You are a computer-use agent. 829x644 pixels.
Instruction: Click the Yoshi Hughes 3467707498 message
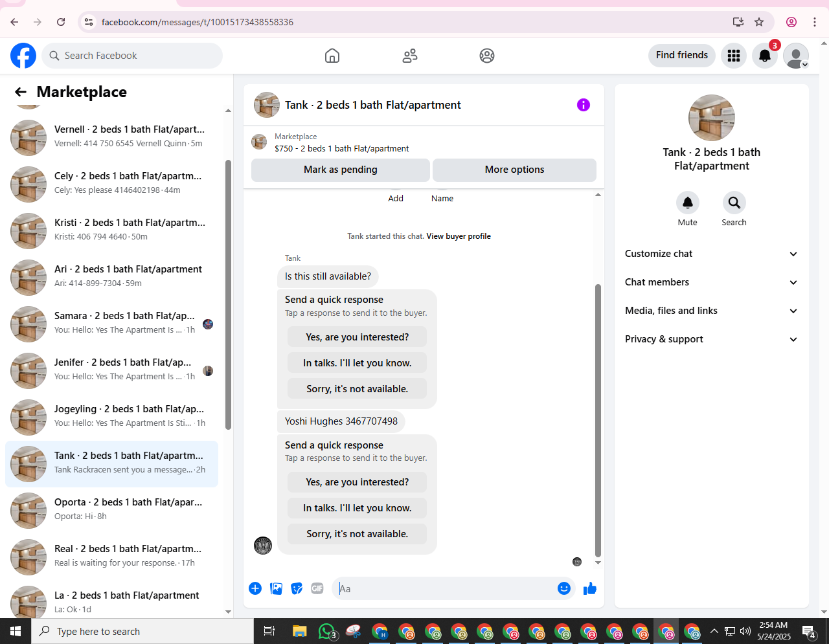341,421
